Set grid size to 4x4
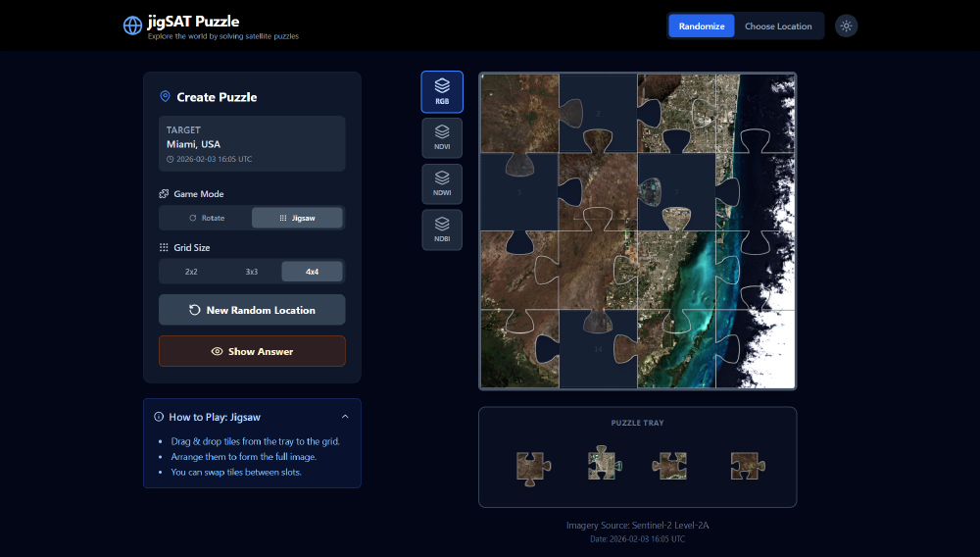This screenshot has width=980, height=557. 312,272
